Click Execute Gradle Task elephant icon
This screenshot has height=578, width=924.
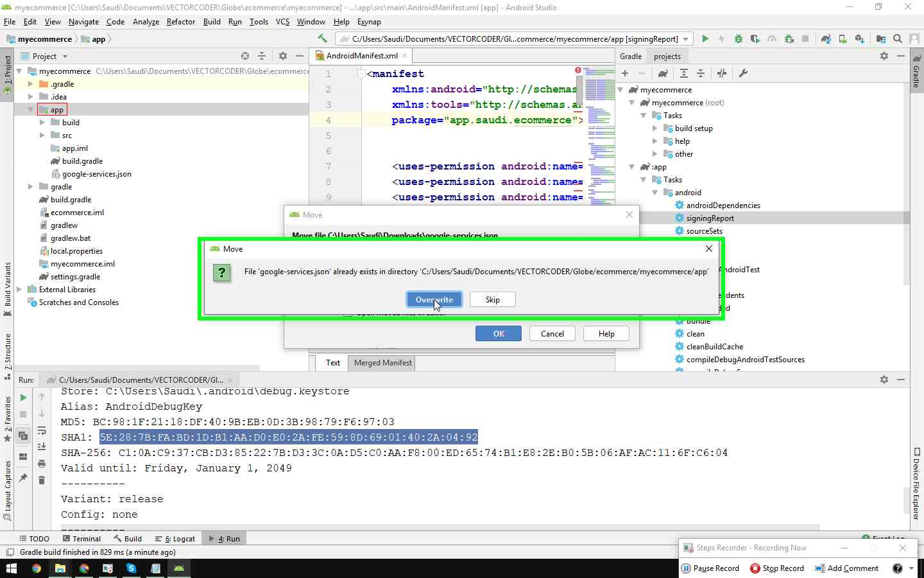click(663, 73)
